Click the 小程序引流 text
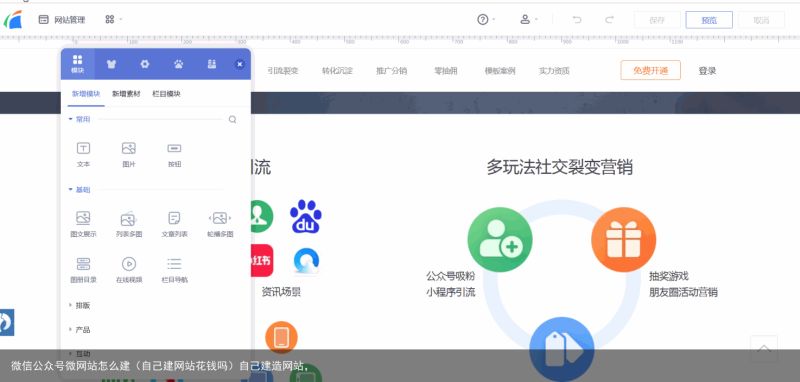This screenshot has width=800, height=382. [451, 292]
